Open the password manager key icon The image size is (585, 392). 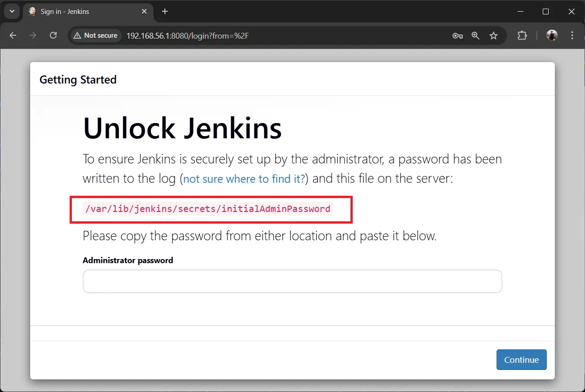click(x=457, y=35)
